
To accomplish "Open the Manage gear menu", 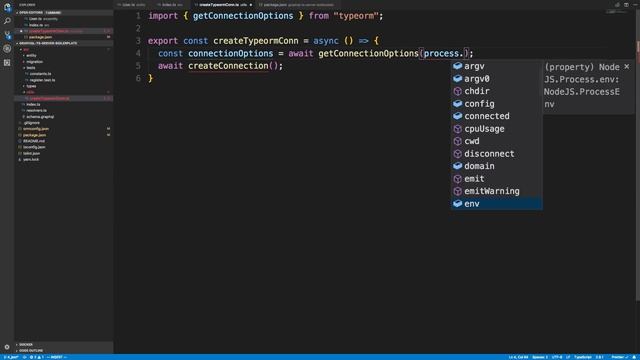I will 7,347.
